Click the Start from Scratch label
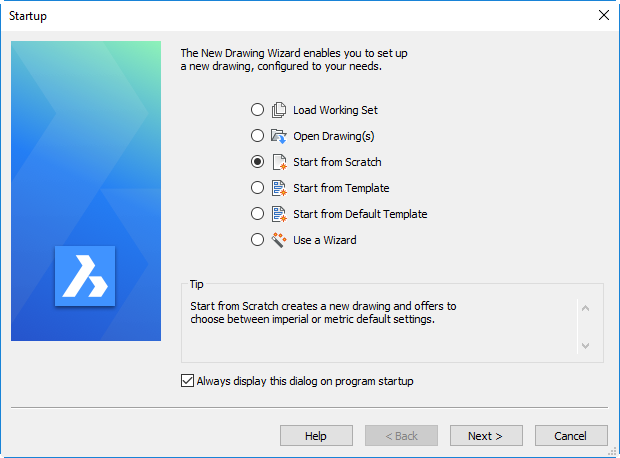The height and width of the screenshot is (458, 620). point(337,162)
